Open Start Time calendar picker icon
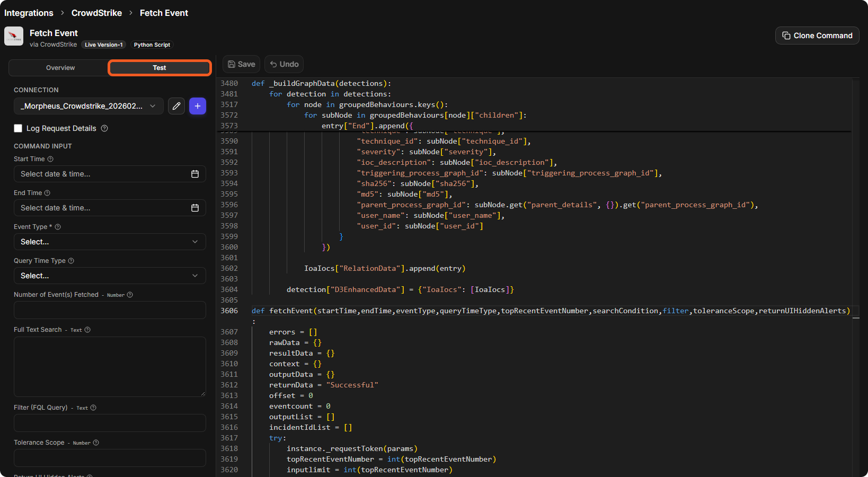 point(195,174)
